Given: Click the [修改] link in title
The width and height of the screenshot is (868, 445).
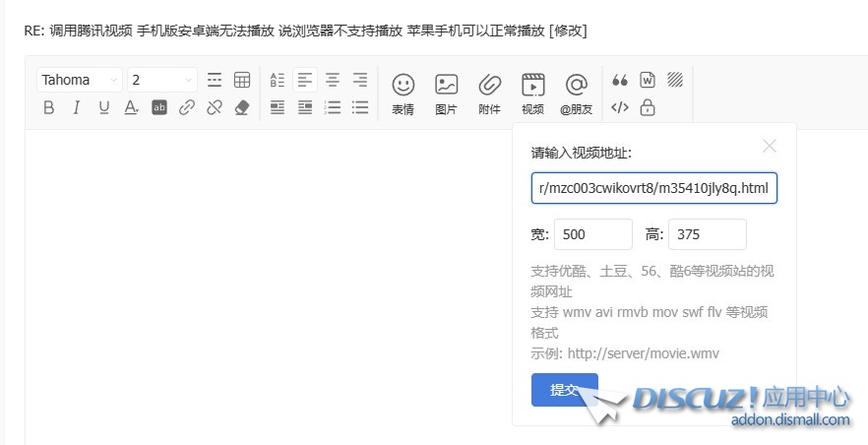Looking at the screenshot, I should [x=568, y=31].
